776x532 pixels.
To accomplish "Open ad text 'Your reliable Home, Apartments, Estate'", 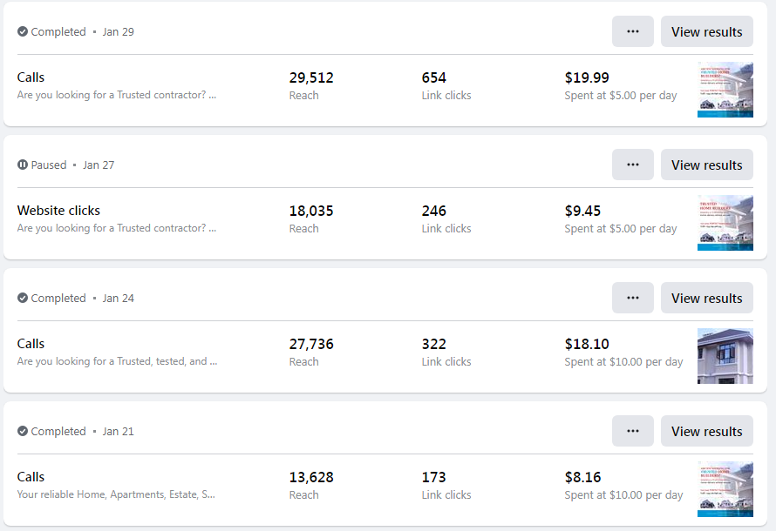I will 116,494.
